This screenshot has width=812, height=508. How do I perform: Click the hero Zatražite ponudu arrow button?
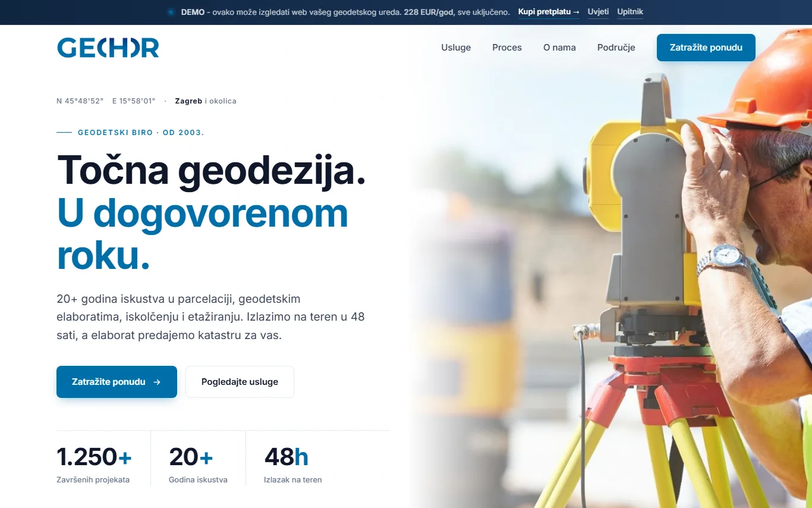click(117, 382)
